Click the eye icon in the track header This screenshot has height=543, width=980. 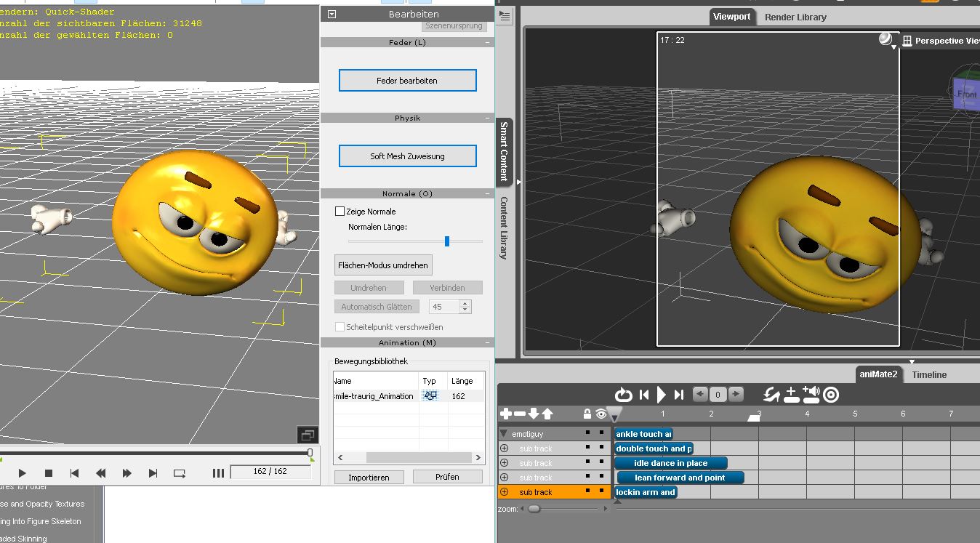pyautogui.click(x=601, y=414)
